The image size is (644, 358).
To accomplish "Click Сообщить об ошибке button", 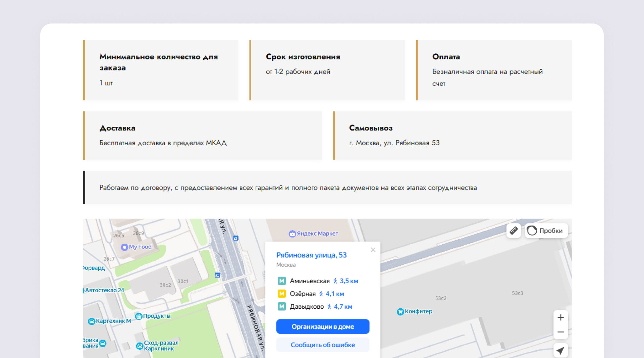I will (323, 345).
